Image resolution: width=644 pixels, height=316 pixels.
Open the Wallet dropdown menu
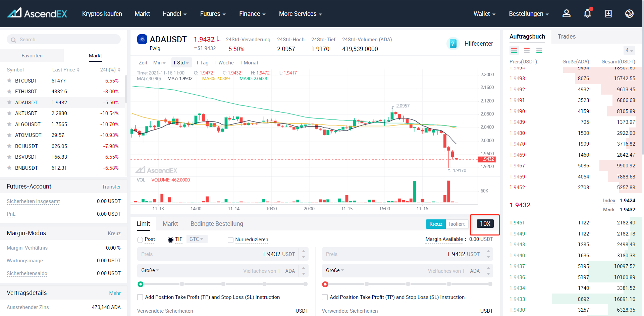(x=484, y=14)
